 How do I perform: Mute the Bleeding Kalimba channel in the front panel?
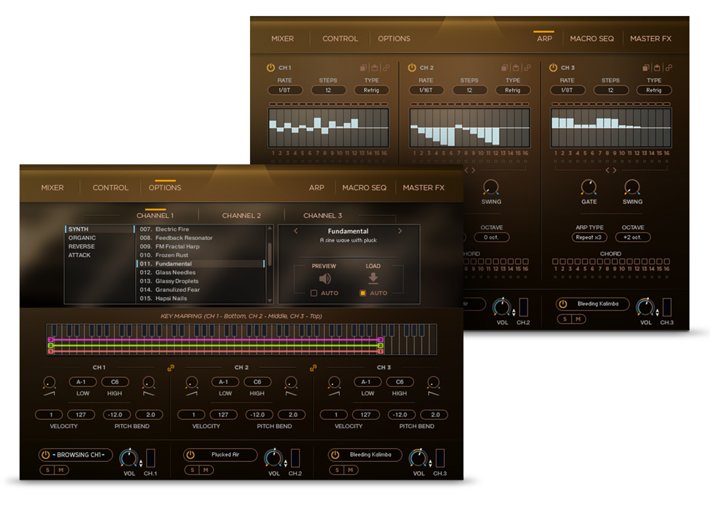(348, 469)
